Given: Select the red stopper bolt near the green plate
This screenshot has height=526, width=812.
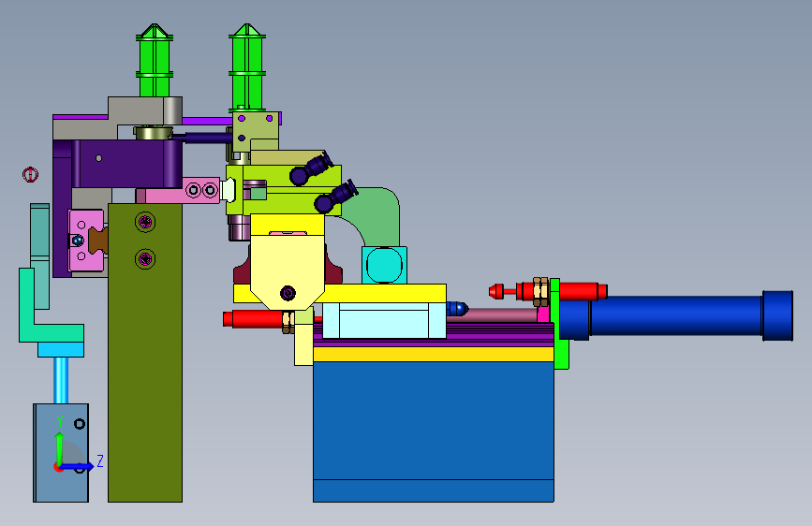Looking at the screenshot, I should click(x=548, y=291).
